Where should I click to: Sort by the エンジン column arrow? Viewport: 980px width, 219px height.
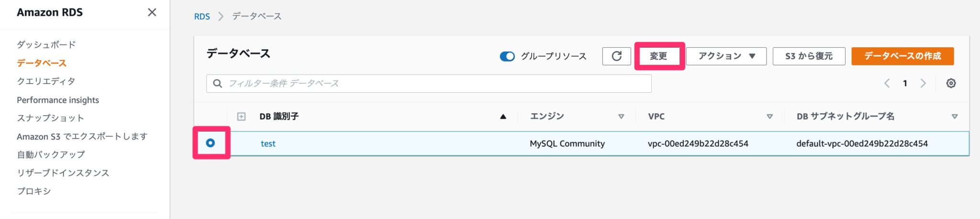point(621,117)
